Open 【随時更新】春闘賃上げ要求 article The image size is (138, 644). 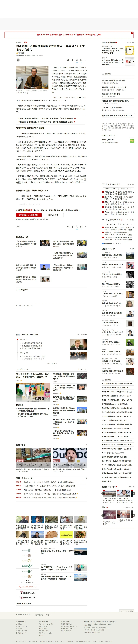point(113,51)
